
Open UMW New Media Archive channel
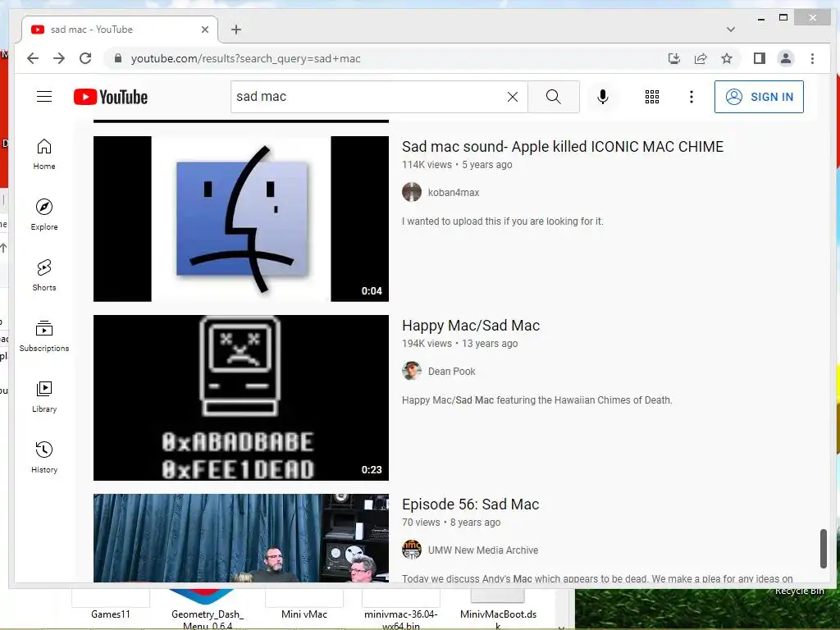point(482,550)
